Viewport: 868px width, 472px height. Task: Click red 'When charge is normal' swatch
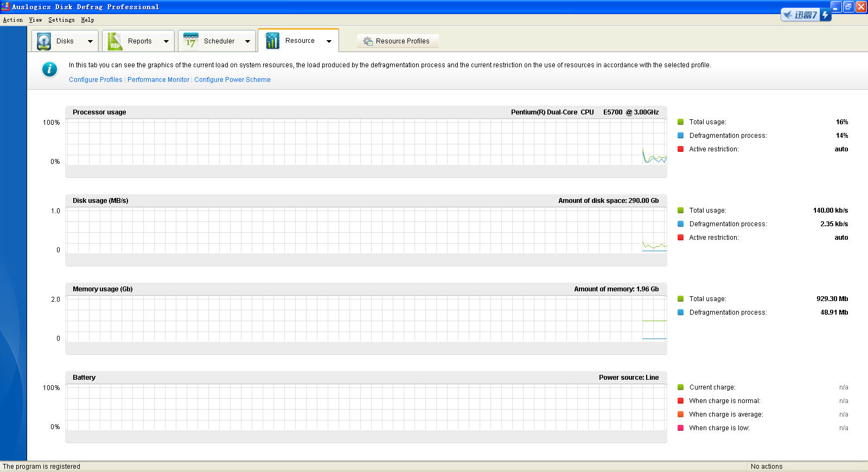680,401
